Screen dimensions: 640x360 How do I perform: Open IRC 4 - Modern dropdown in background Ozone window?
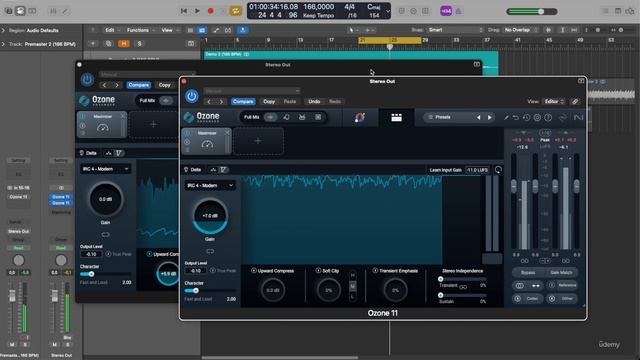tap(105, 169)
